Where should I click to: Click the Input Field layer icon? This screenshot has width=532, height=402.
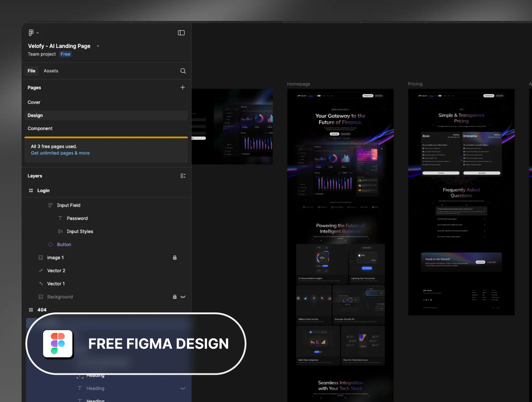pyautogui.click(x=51, y=205)
